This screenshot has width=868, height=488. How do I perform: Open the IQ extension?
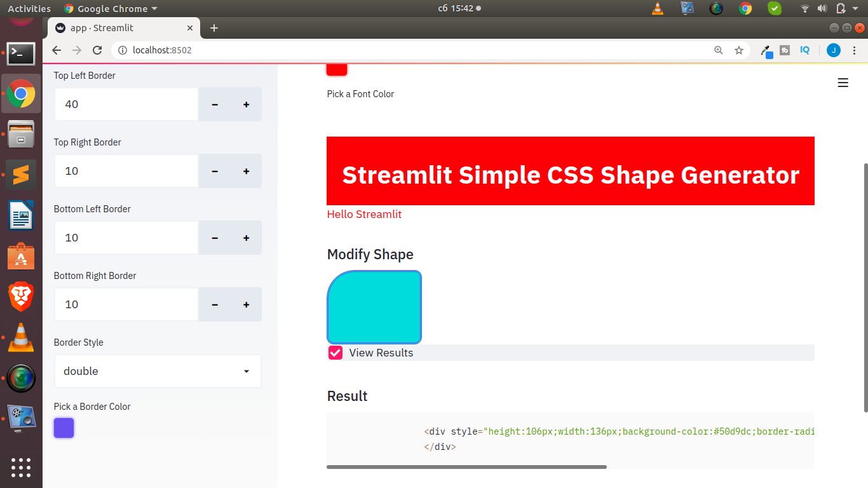805,50
